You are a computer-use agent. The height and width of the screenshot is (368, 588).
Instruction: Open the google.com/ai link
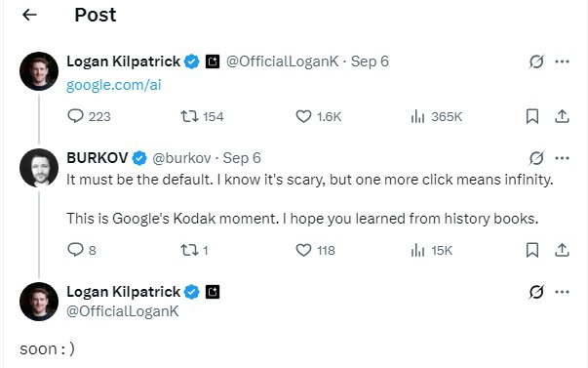(114, 85)
